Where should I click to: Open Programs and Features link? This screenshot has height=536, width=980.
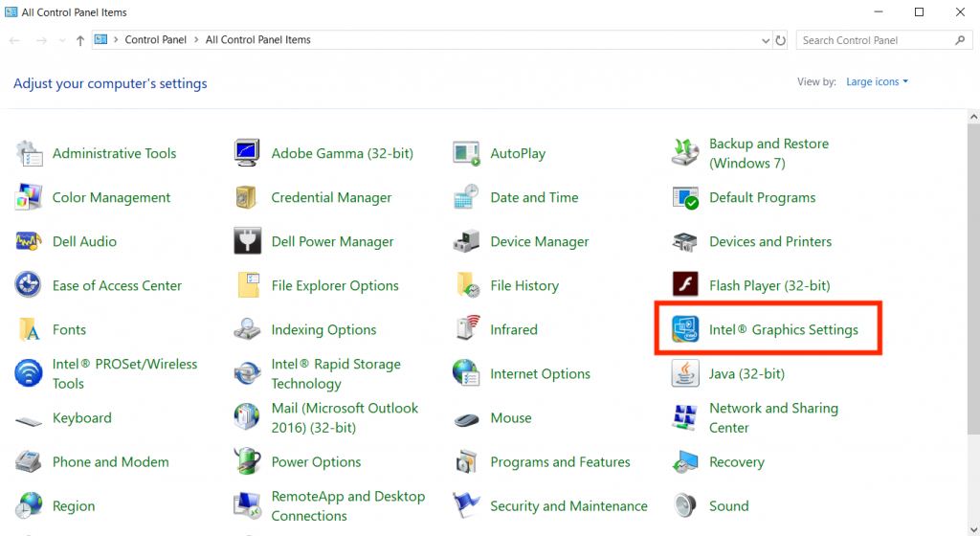coord(560,462)
